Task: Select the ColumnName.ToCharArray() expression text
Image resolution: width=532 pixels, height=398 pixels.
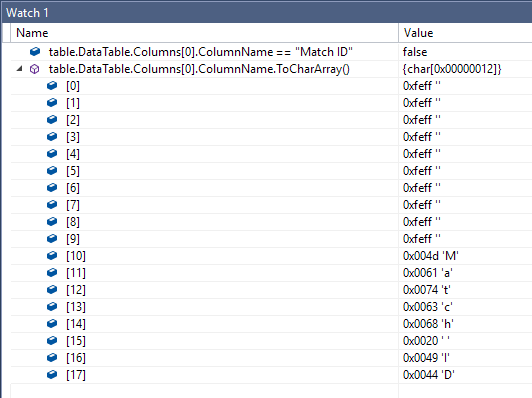Action: coord(199,69)
